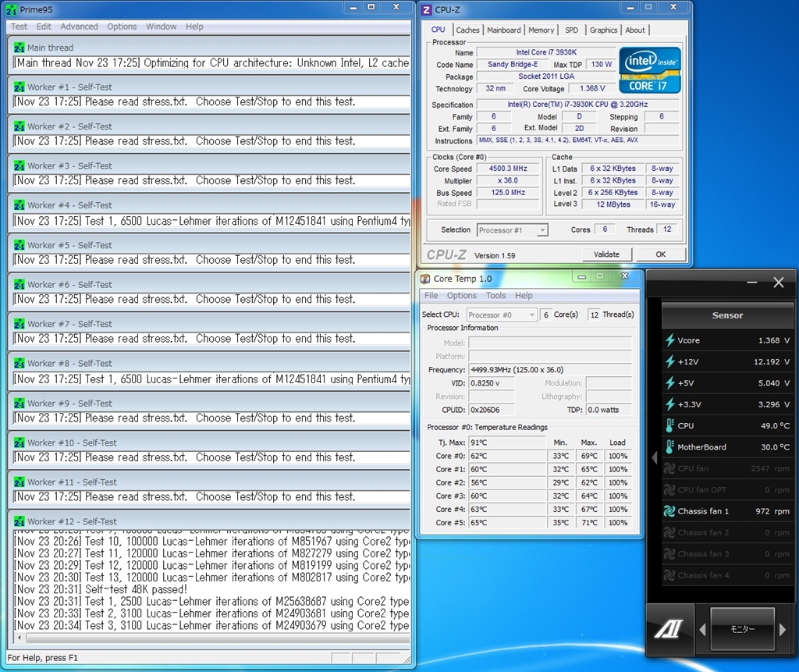The width and height of the screenshot is (799, 672).
Task: Switch to the About tab in CPU-Z
Action: click(x=635, y=30)
